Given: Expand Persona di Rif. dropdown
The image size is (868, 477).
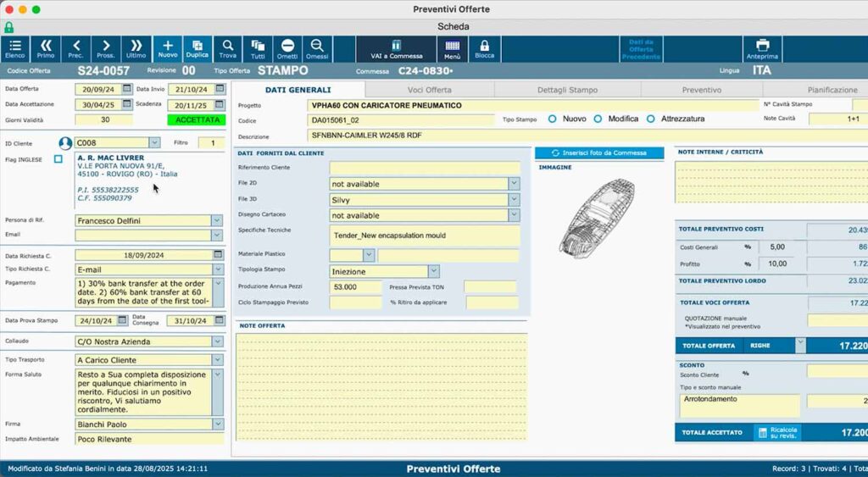Looking at the screenshot, I should coord(217,220).
